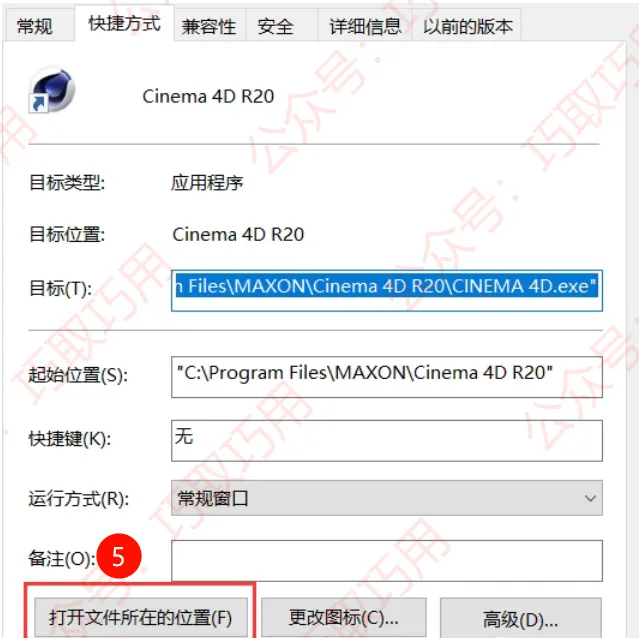639x638 pixels.
Task: Click 打开文件所在的位置(F) button
Action: 141,617
